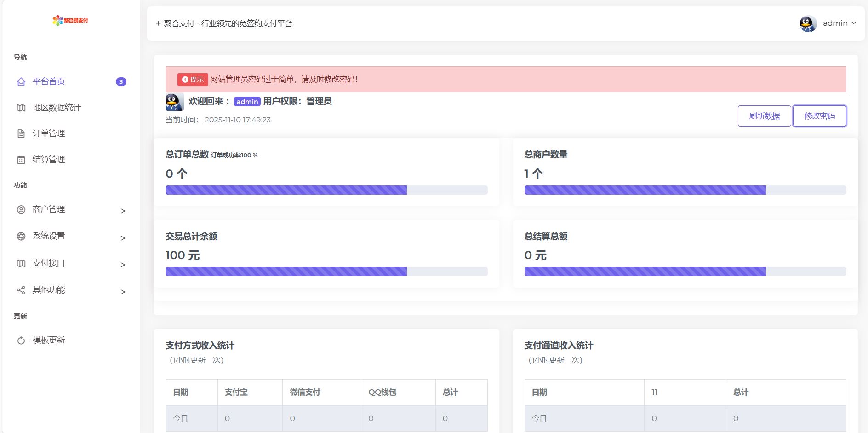Click the refresh icon for 模板更新
Viewport: 868px width, 433px height.
[21, 341]
